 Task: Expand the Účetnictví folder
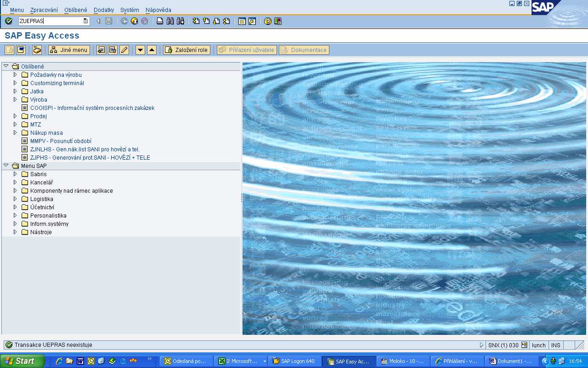coord(15,207)
